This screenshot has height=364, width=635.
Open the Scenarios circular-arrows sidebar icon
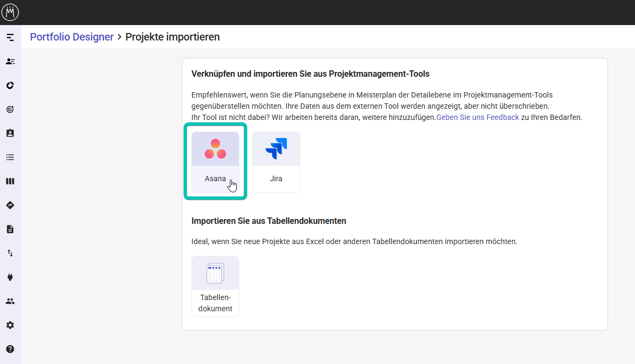click(x=10, y=85)
